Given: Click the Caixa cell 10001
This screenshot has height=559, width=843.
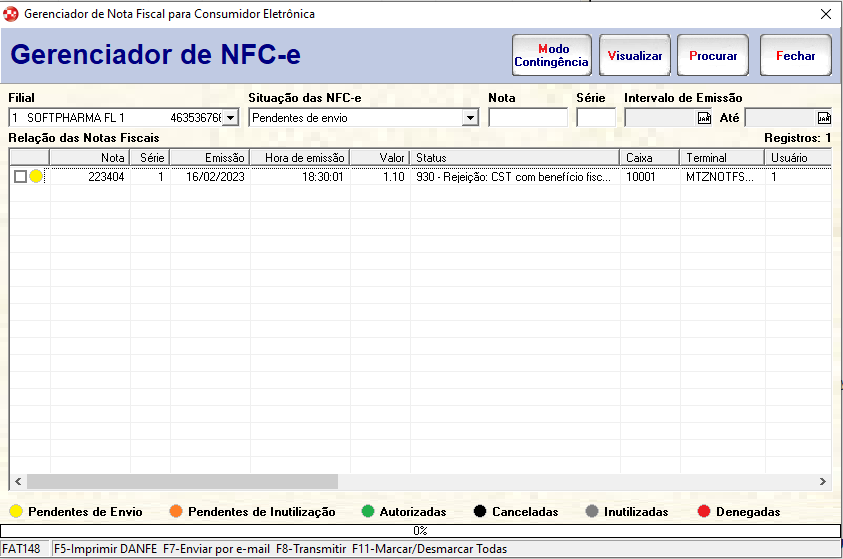Looking at the screenshot, I should click(641, 177).
